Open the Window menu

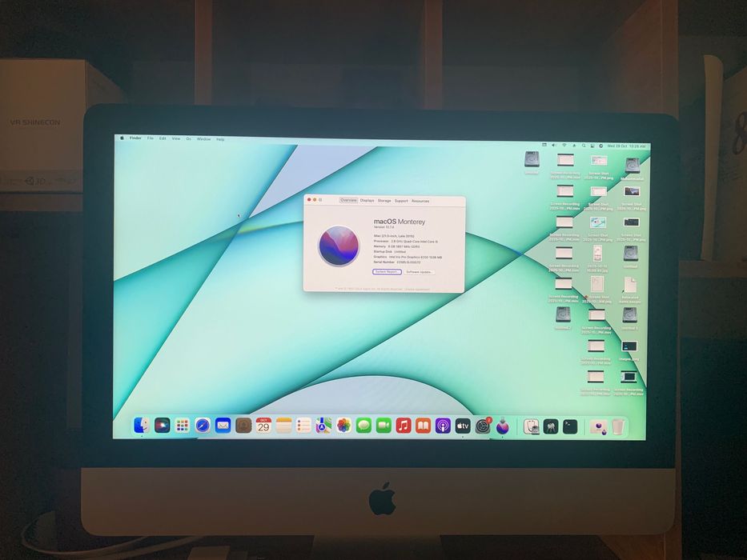point(203,139)
